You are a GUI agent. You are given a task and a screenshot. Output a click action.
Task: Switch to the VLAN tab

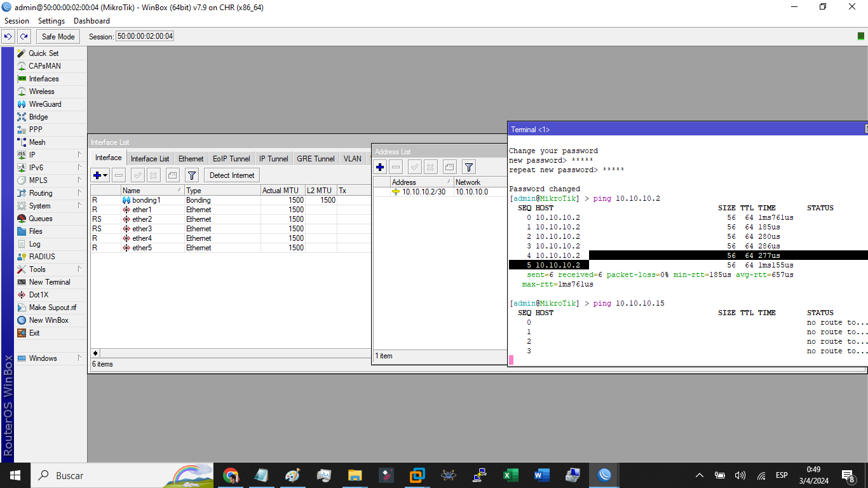[353, 159]
